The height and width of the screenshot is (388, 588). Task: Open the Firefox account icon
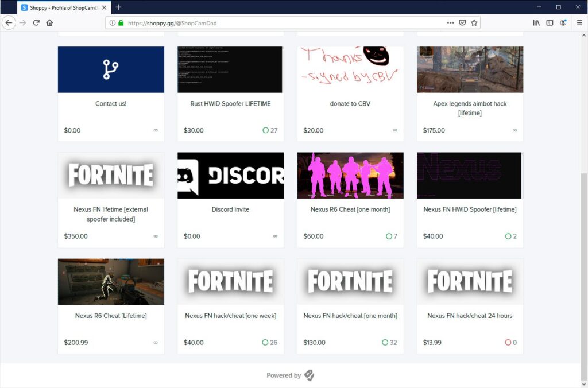[x=563, y=23]
